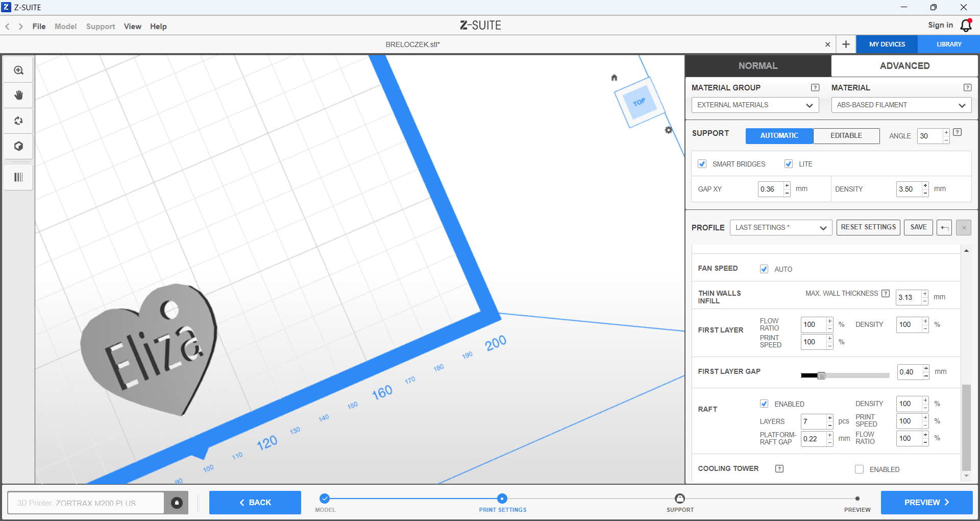Increase support Density value
Viewport: 980px width, 521px height.
[x=925, y=185]
